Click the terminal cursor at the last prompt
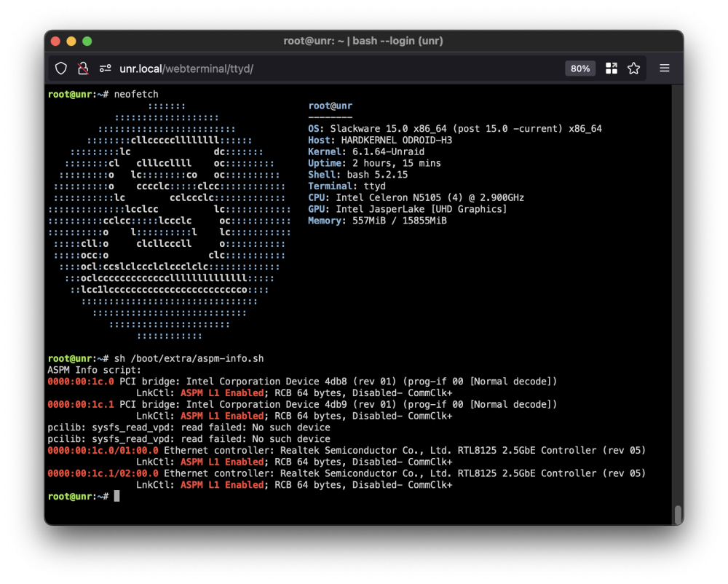 pyautogui.click(x=117, y=496)
